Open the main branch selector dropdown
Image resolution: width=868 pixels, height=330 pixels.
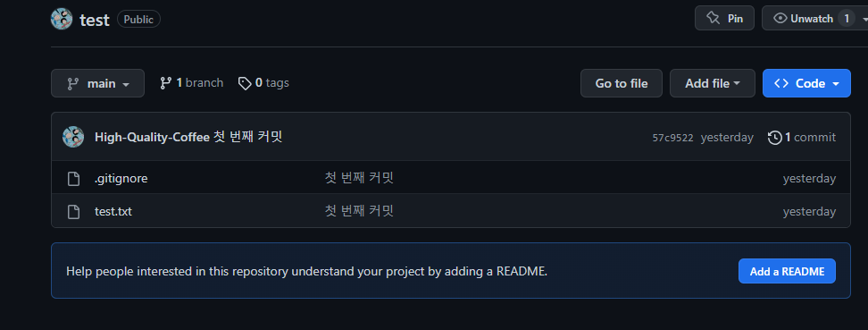click(97, 83)
